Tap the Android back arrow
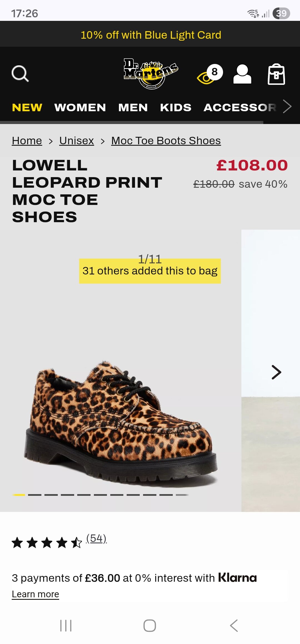 234,626
